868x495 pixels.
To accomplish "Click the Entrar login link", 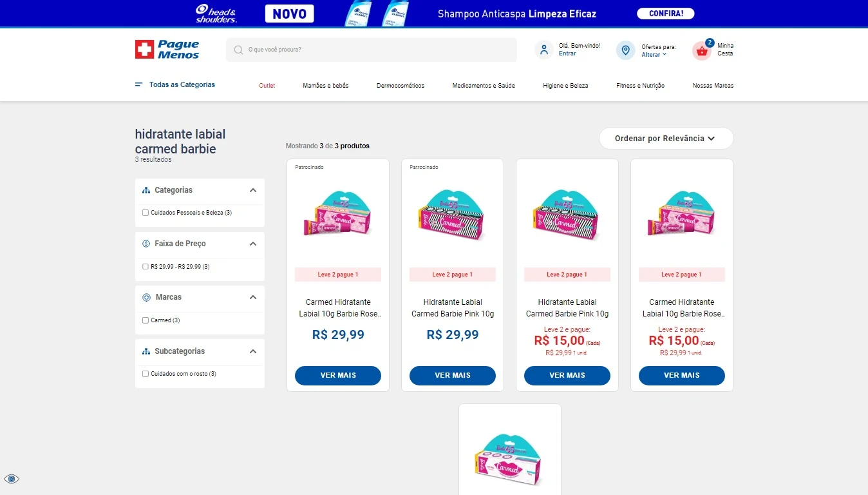I will point(567,53).
